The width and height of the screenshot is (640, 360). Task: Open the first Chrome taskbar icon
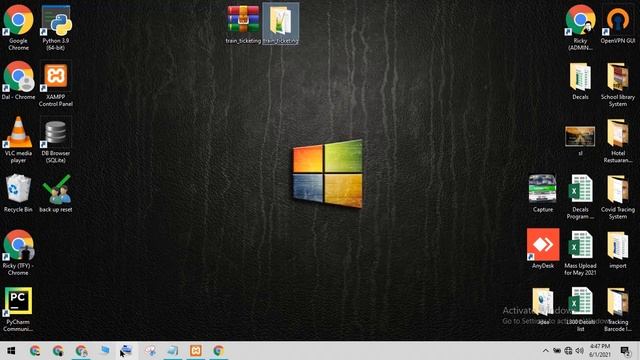[x=35, y=351]
